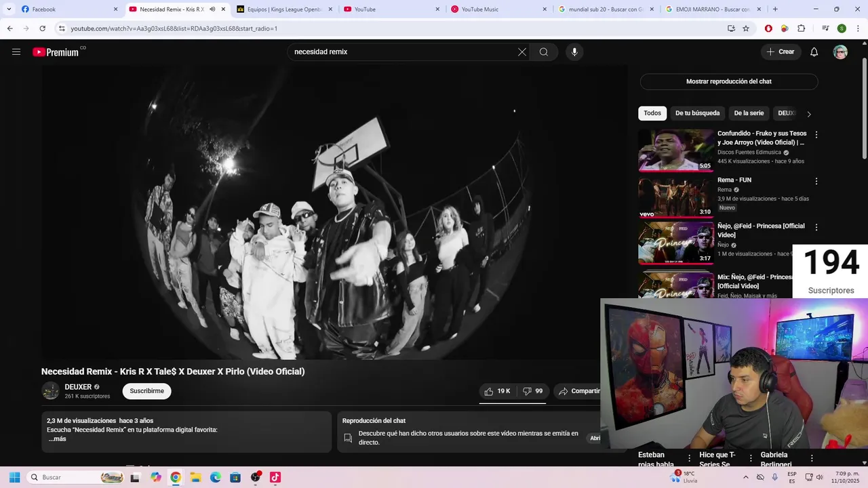Viewport: 868px width, 488px height.
Task: Select the De la serie chip
Action: pos(749,113)
